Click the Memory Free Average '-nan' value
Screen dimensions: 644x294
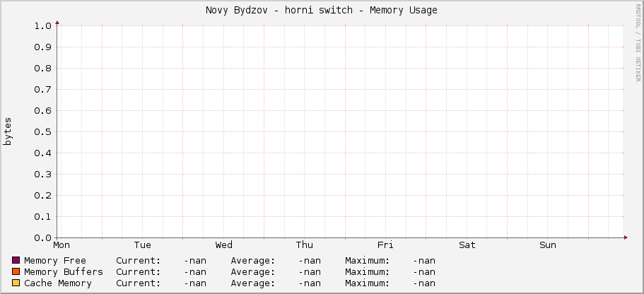(x=309, y=260)
